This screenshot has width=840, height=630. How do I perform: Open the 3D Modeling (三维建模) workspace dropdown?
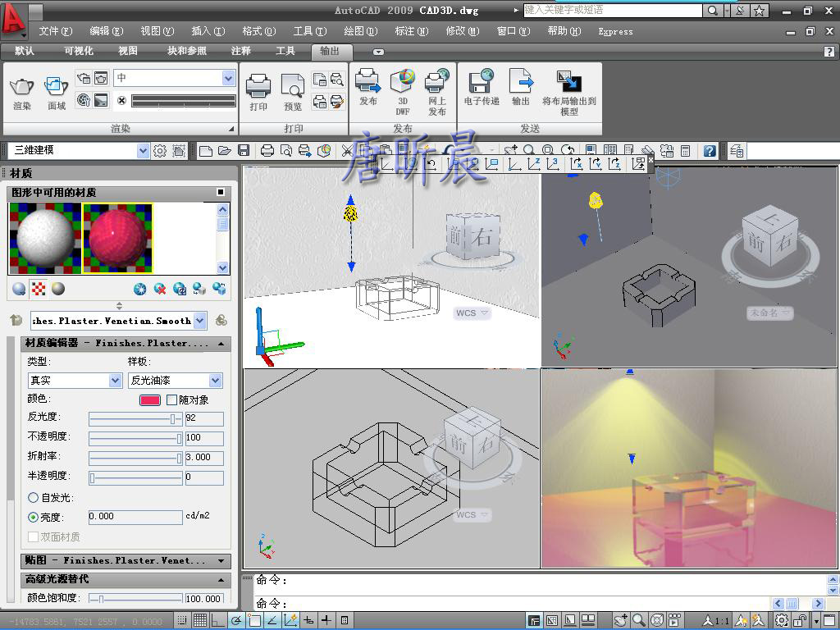[x=143, y=151]
